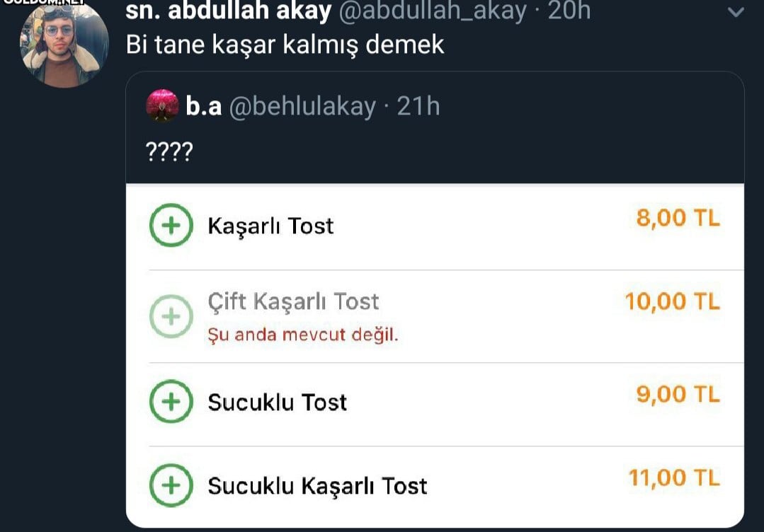Select sn. abdullah akay display name

pos(229,11)
